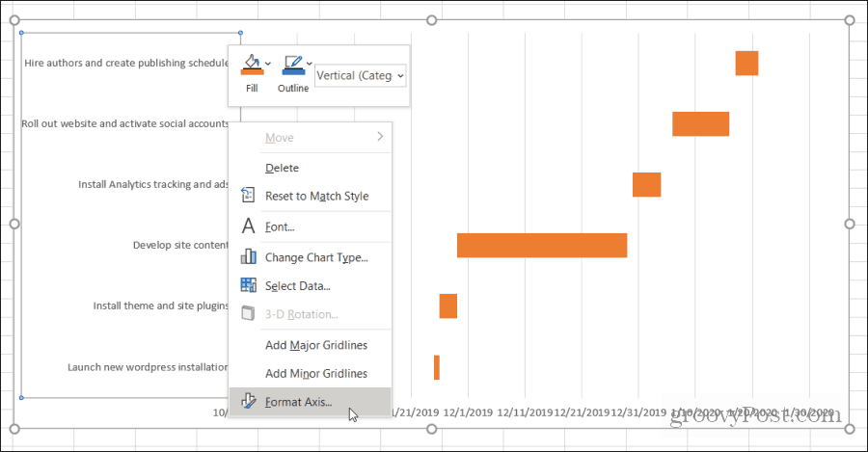Expand the Move submenu arrow
Screen dimensions: 868x452
380,137
